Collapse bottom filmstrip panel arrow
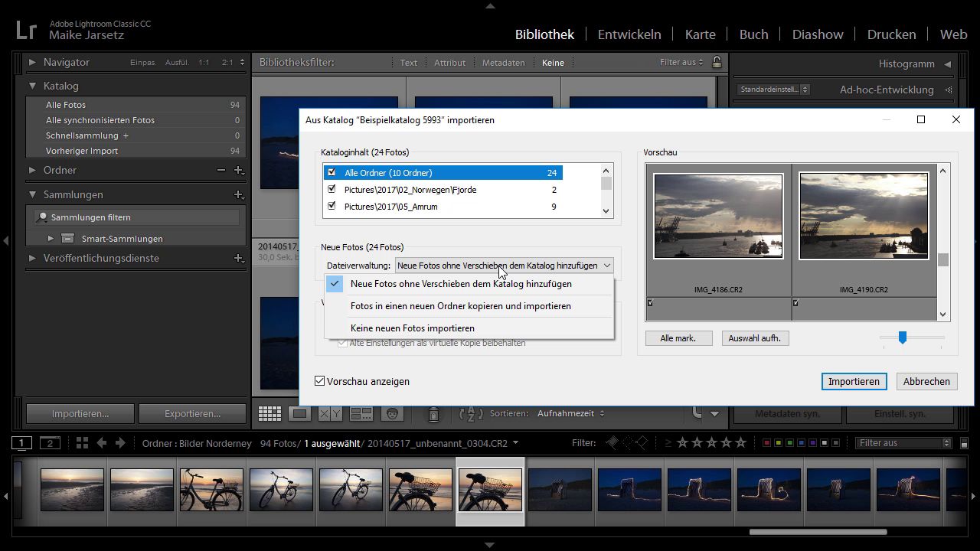Viewport: 980px width, 551px height. tap(490, 545)
